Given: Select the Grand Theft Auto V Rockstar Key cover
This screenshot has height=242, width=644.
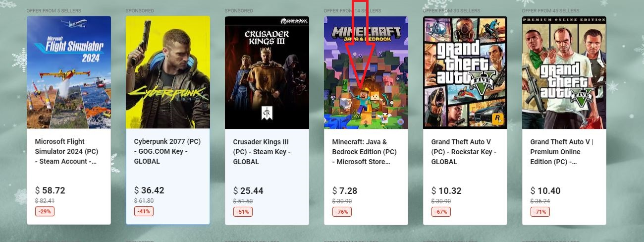Looking at the screenshot, I should [465, 72].
